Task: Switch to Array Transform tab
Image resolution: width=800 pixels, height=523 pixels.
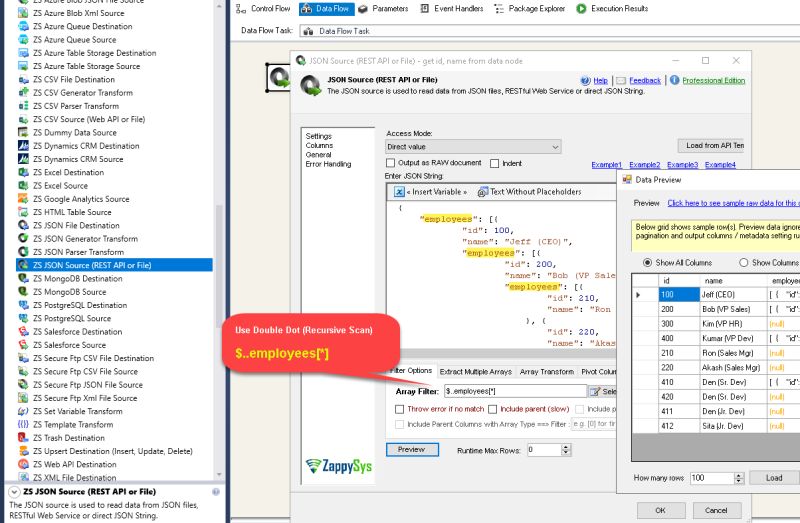Action: pos(546,371)
